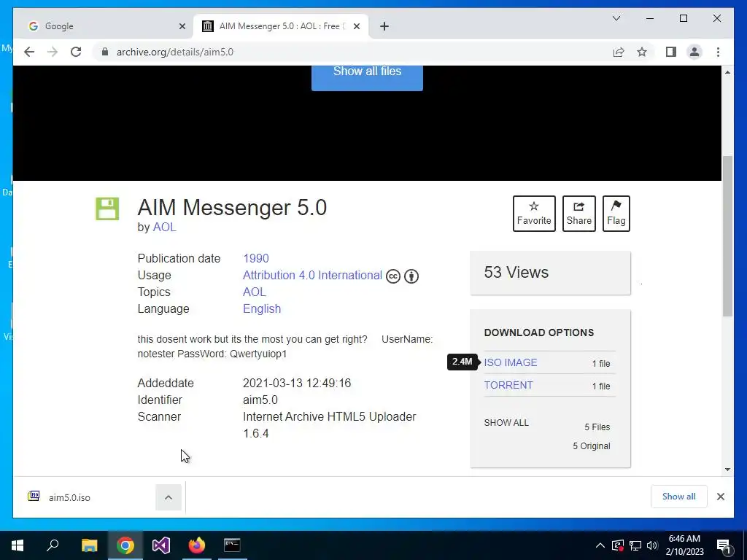Viewport: 747px width, 560px height.
Task: Expand the aim5.0.iso download options chevron
Action: click(x=169, y=497)
